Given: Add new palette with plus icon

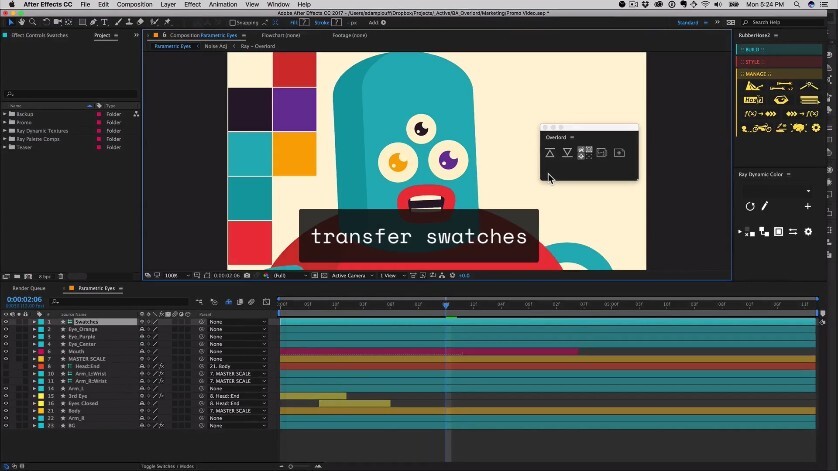Looking at the screenshot, I should point(808,206).
